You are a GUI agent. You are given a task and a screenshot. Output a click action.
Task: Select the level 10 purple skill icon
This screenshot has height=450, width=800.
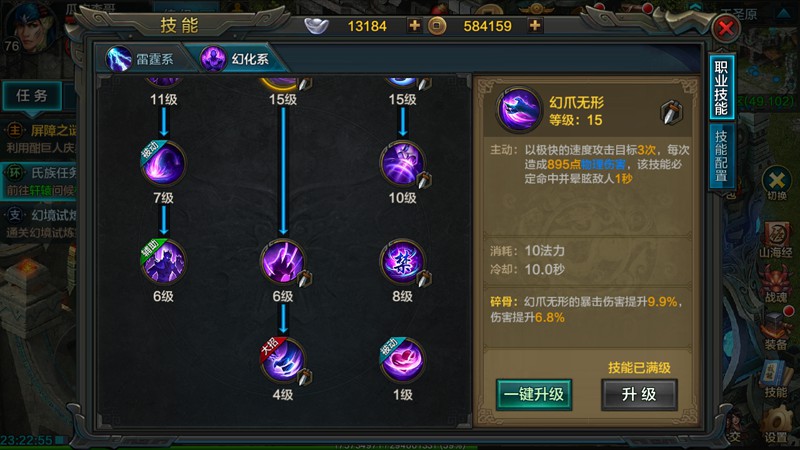(x=402, y=163)
